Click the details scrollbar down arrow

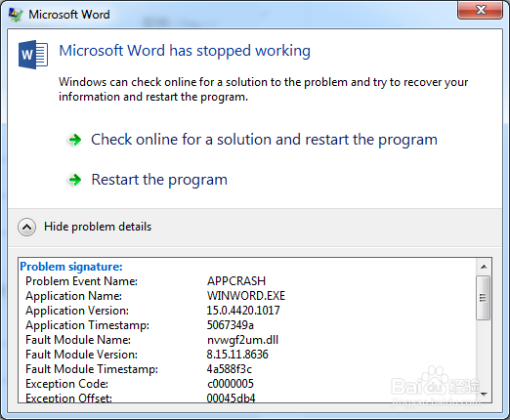[x=484, y=395]
